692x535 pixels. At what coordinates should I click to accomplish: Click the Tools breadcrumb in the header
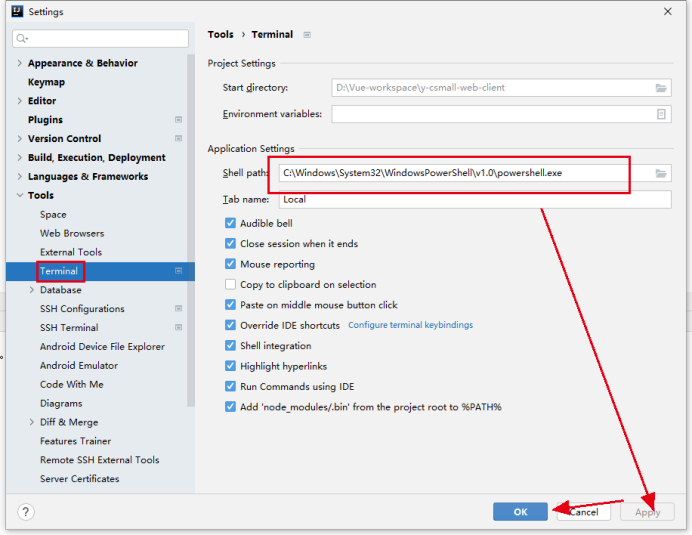pyautogui.click(x=220, y=34)
